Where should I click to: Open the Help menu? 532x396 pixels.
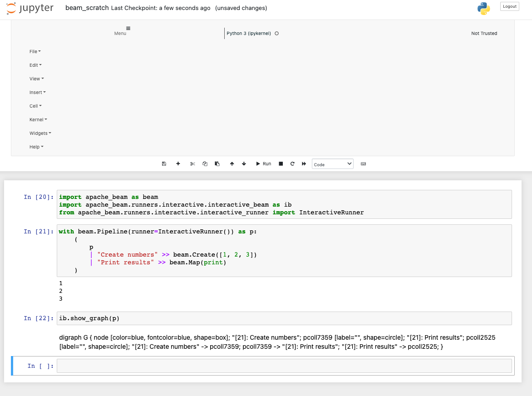[x=35, y=147]
